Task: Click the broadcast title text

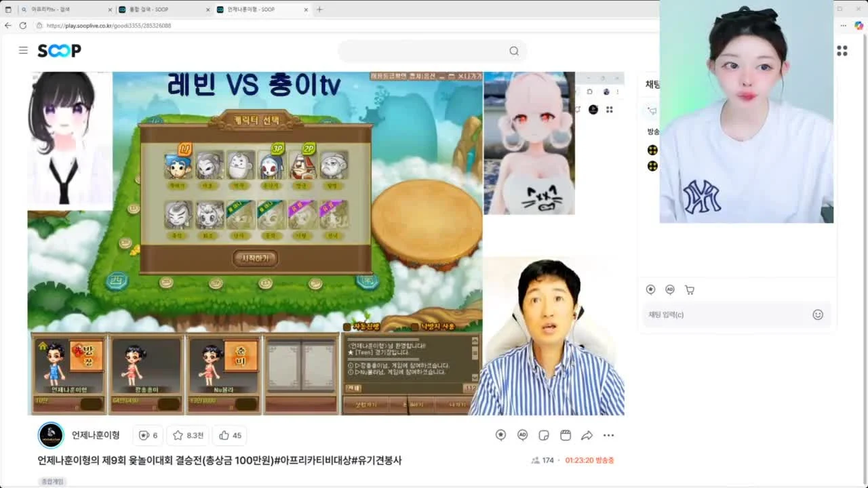Action: click(x=219, y=460)
